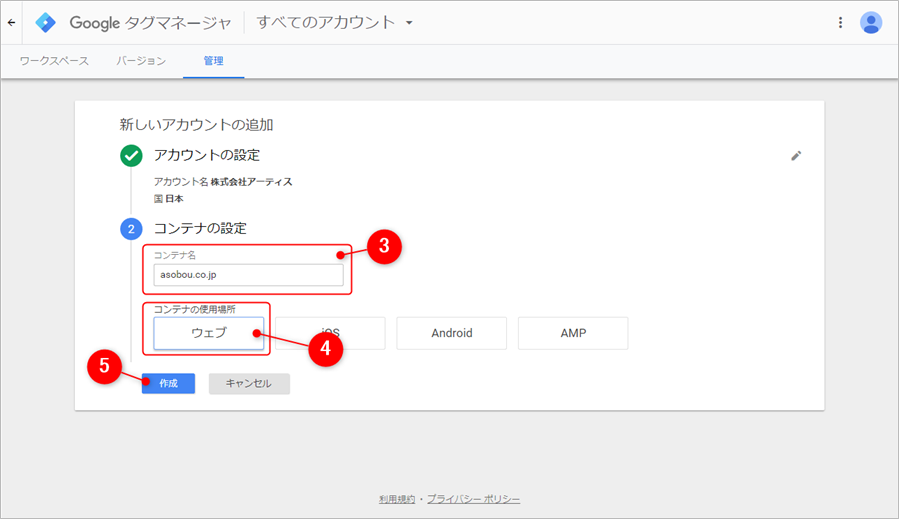
Task: Click the account name 株式会社アーティス
Action: coord(252,182)
